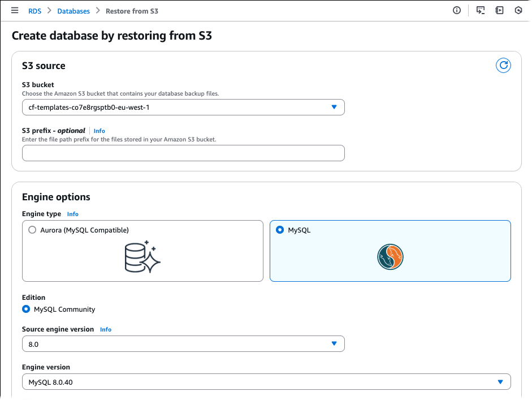
Task: Select the Aurora (MySQL Compatible) engine type
Action: coord(32,230)
